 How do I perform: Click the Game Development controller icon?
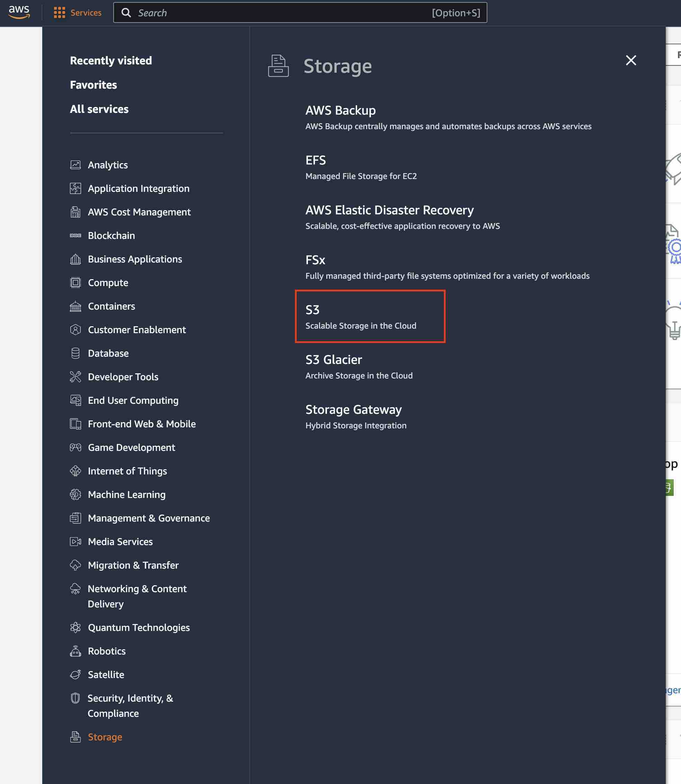click(x=75, y=447)
